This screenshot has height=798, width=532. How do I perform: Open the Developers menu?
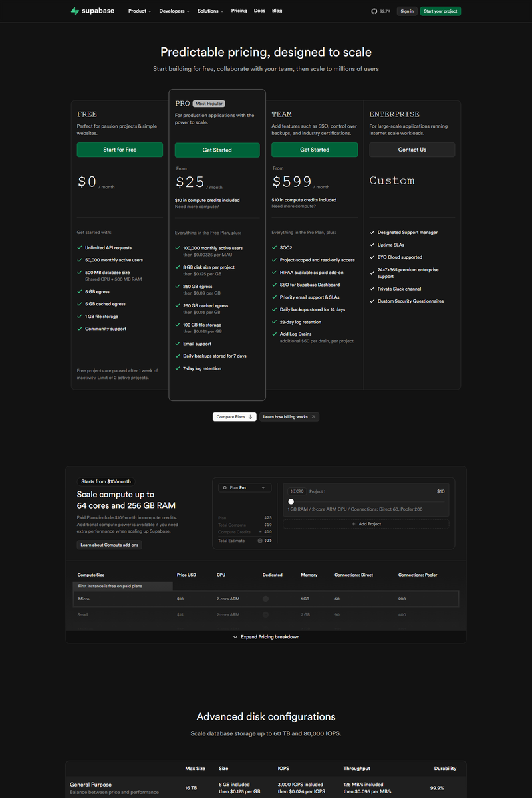[x=174, y=11]
